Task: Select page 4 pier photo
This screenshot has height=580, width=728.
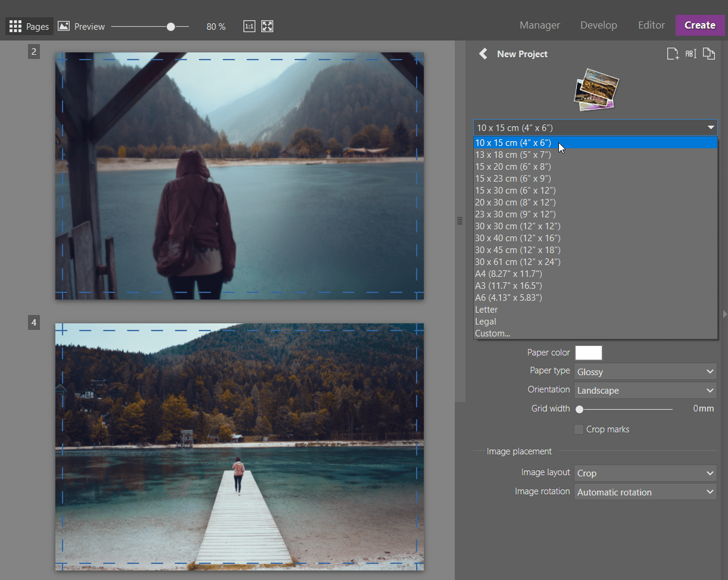Action: [x=239, y=447]
